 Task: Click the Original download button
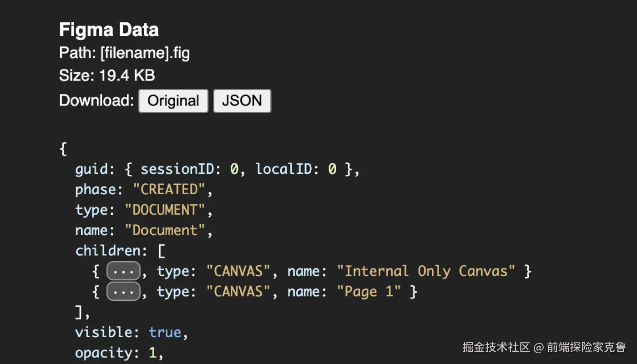(173, 101)
